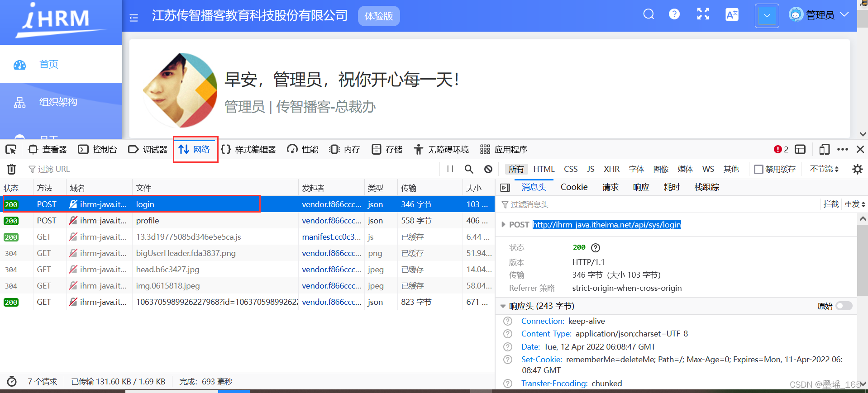Open the header search icon
The height and width of the screenshot is (393, 868).
click(649, 14)
